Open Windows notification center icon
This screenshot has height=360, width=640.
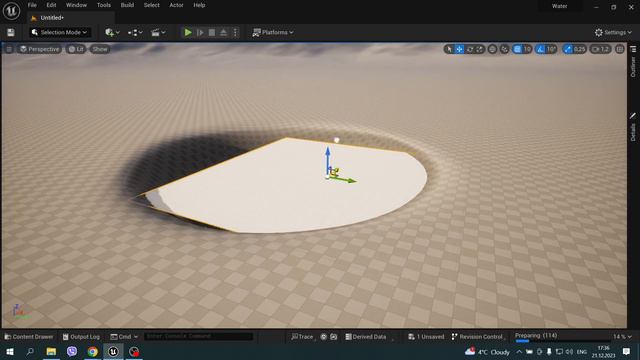point(626,351)
